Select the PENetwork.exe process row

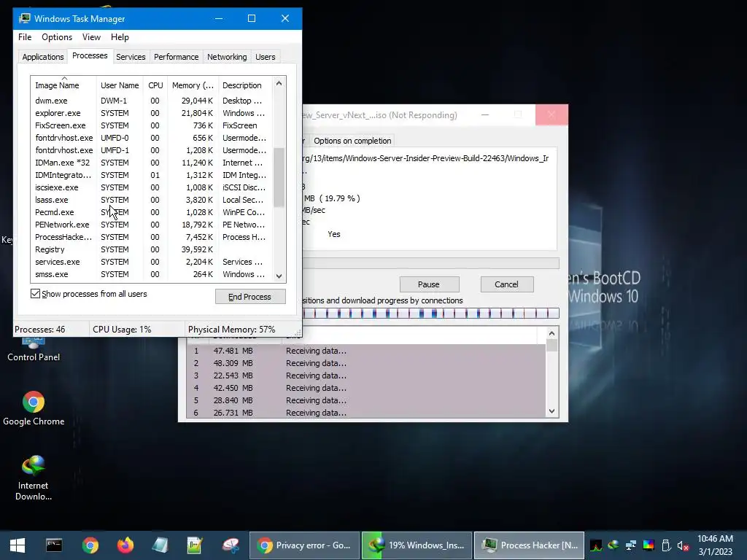pyautogui.click(x=152, y=225)
